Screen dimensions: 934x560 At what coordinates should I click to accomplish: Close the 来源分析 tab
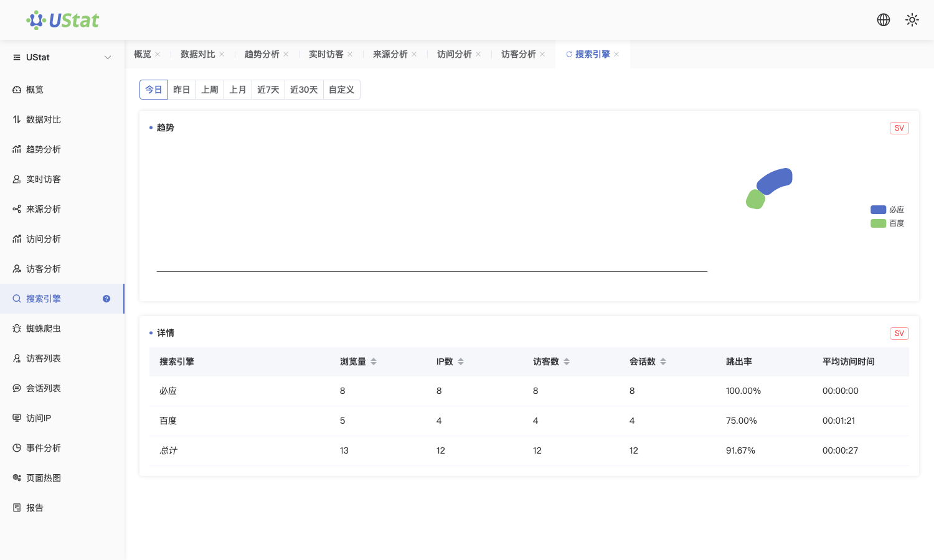coord(414,54)
